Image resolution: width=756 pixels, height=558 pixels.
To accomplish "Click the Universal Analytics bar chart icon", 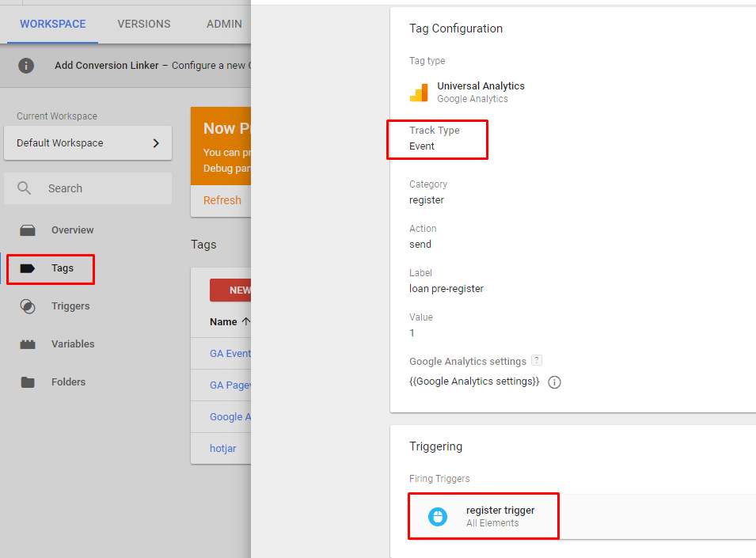I will click(419, 93).
